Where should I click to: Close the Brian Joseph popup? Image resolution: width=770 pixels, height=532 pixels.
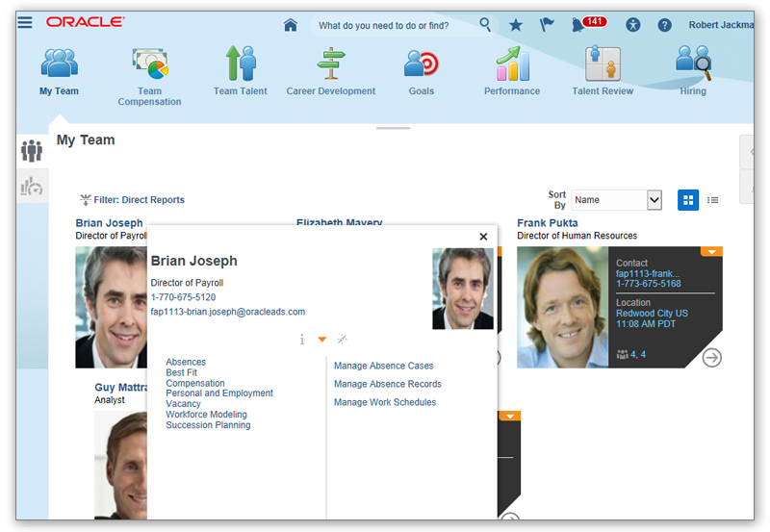(483, 237)
